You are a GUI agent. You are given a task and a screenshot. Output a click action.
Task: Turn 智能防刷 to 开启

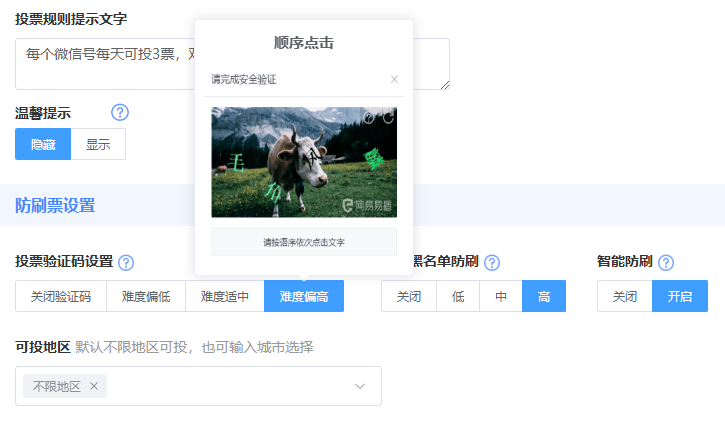pyautogui.click(x=680, y=296)
